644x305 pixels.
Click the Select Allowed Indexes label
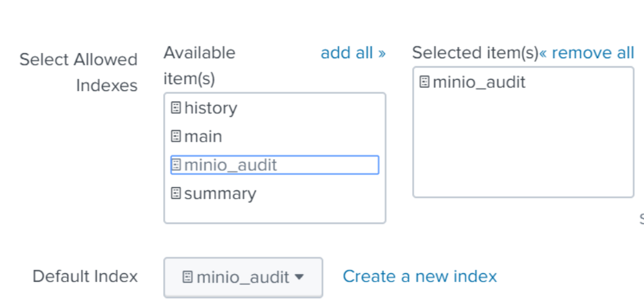click(x=79, y=72)
